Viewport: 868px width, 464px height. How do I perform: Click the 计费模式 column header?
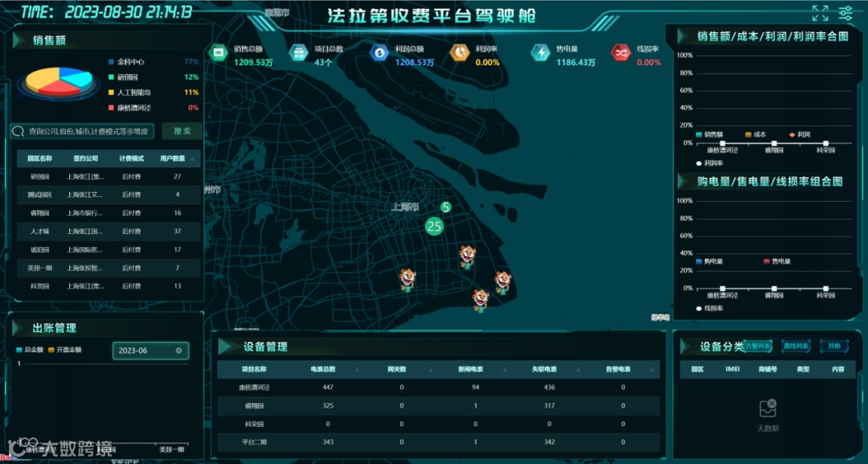pyautogui.click(x=131, y=158)
